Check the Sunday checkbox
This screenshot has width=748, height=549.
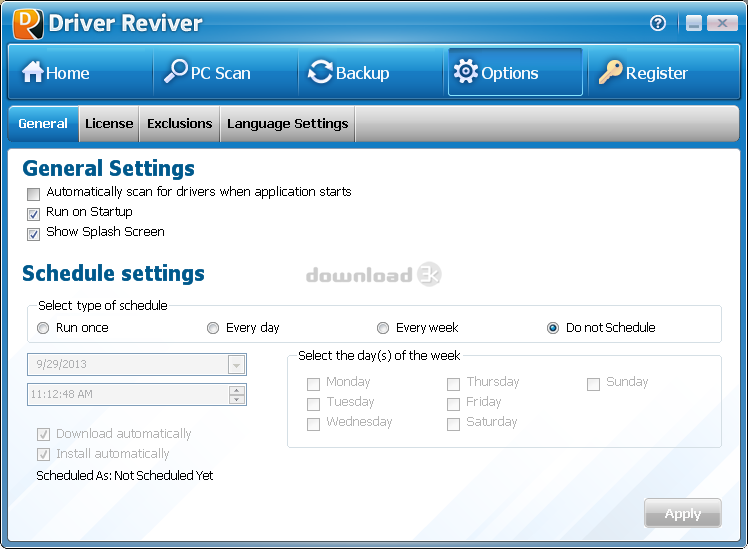tap(593, 384)
